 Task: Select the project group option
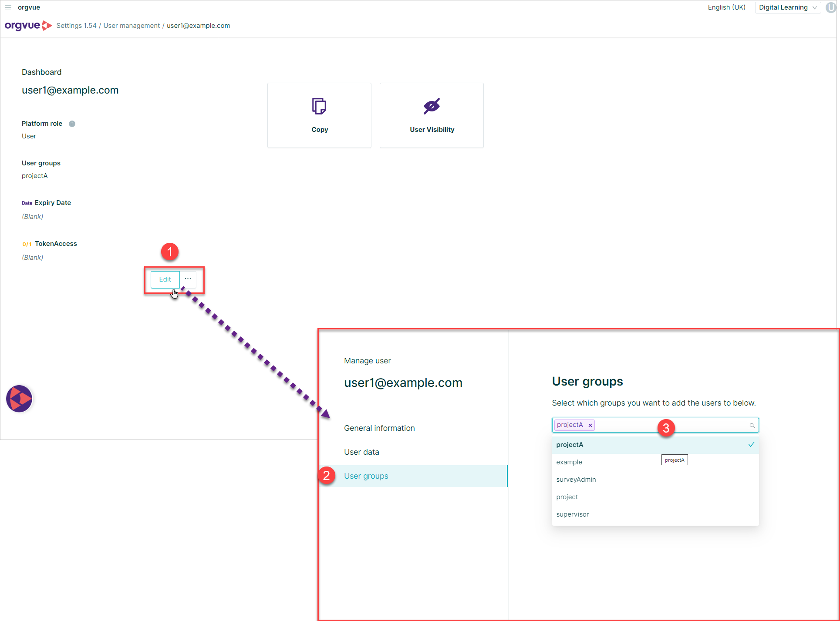(655, 497)
